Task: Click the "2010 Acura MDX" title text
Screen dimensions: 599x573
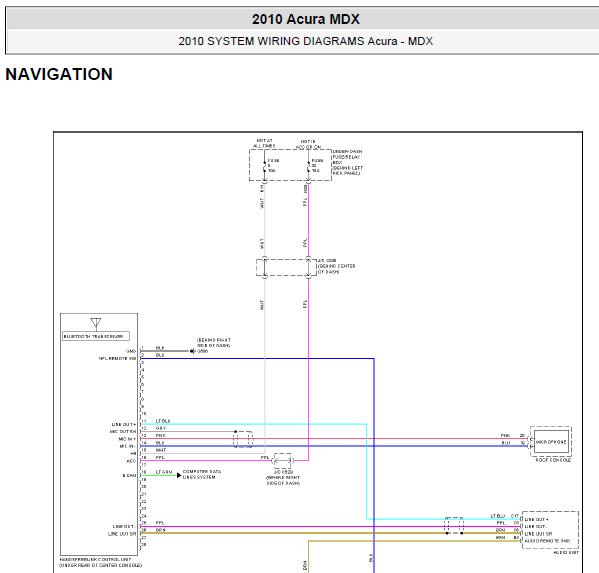Action: (306, 19)
